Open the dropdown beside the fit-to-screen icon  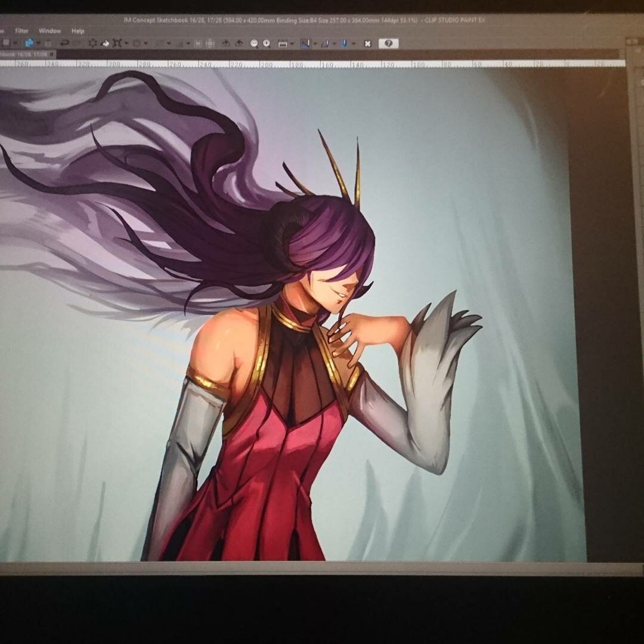[292, 44]
